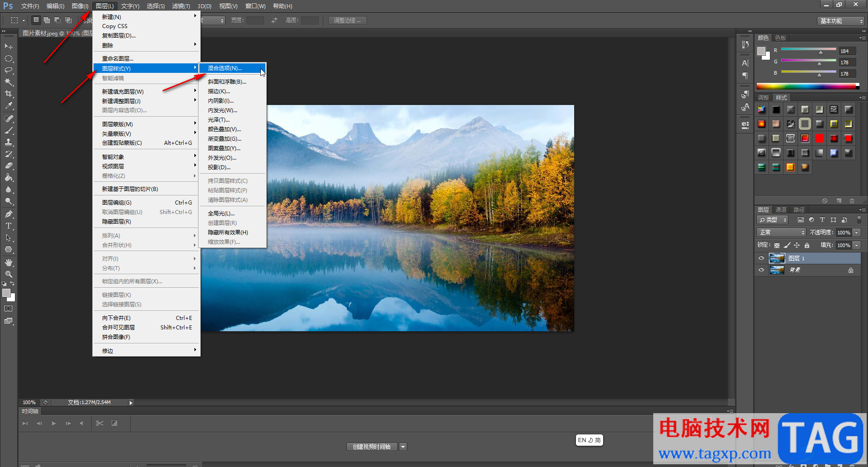Select the Blur tool

(x=9, y=189)
